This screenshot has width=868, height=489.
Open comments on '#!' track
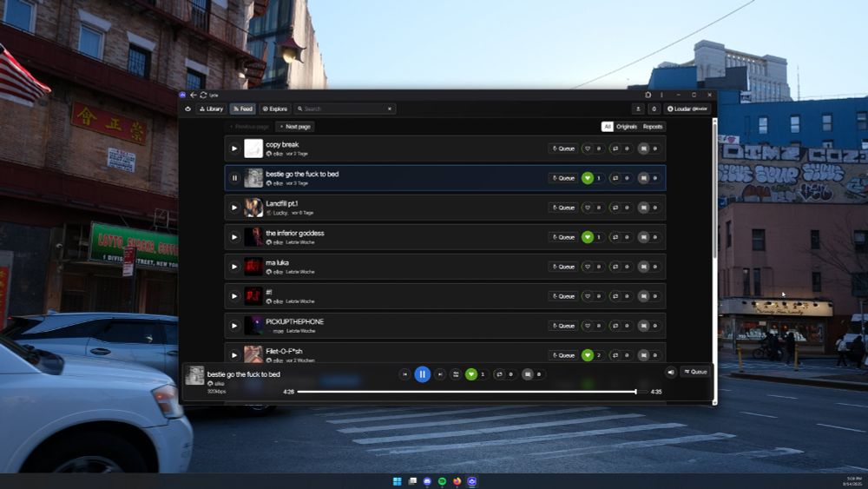coord(643,296)
